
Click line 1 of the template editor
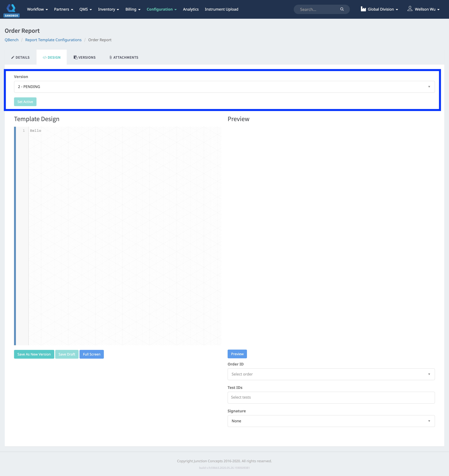click(x=35, y=131)
